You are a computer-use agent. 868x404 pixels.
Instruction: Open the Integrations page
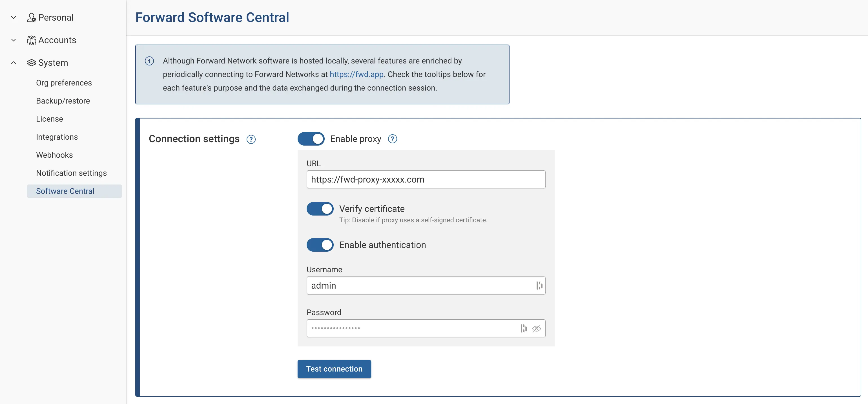(x=57, y=137)
